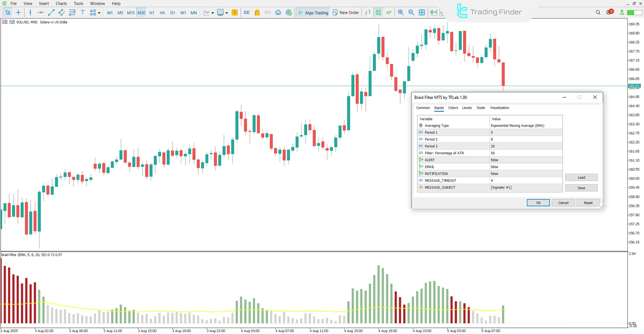Switch to the Colors tab
Screen dimensions: 644x334
(453, 108)
